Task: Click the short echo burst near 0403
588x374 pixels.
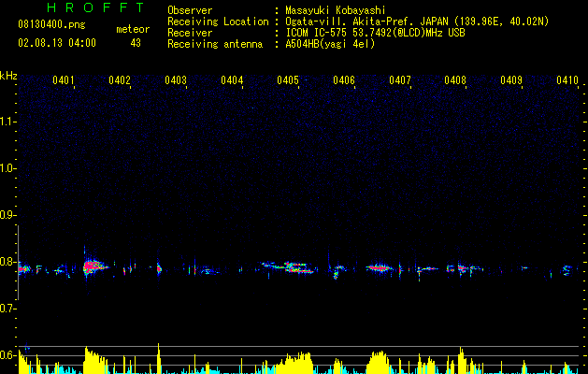Action: (x=159, y=268)
